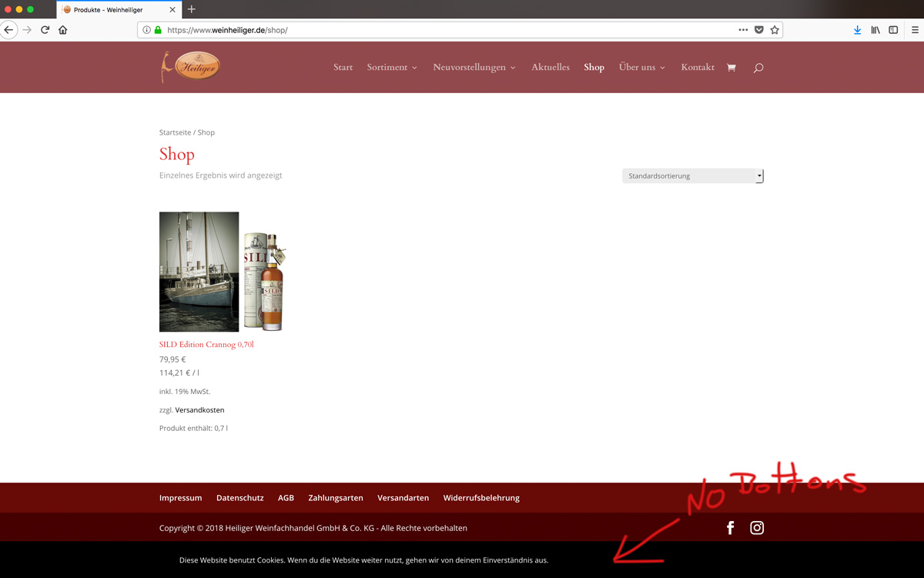924x578 pixels.
Task: Open Datenschutz in the footer
Action: pyautogui.click(x=239, y=498)
